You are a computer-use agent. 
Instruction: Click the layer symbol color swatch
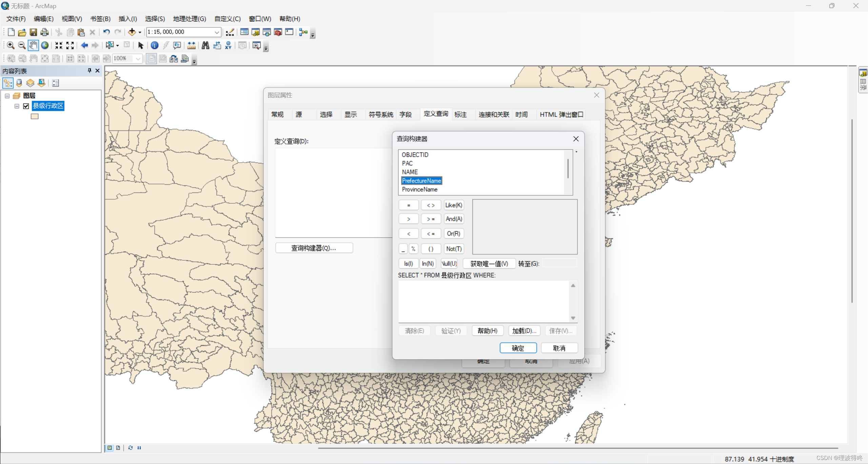coord(35,116)
